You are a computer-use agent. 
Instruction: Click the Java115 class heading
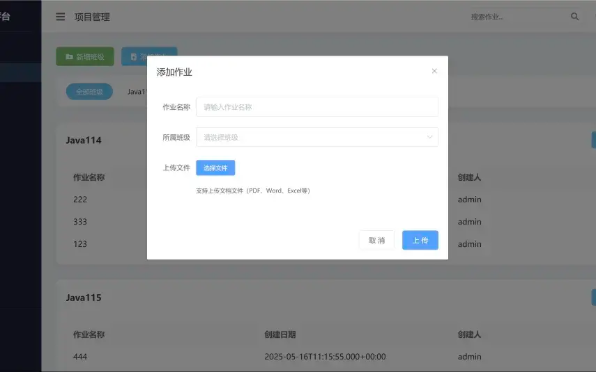(84, 298)
